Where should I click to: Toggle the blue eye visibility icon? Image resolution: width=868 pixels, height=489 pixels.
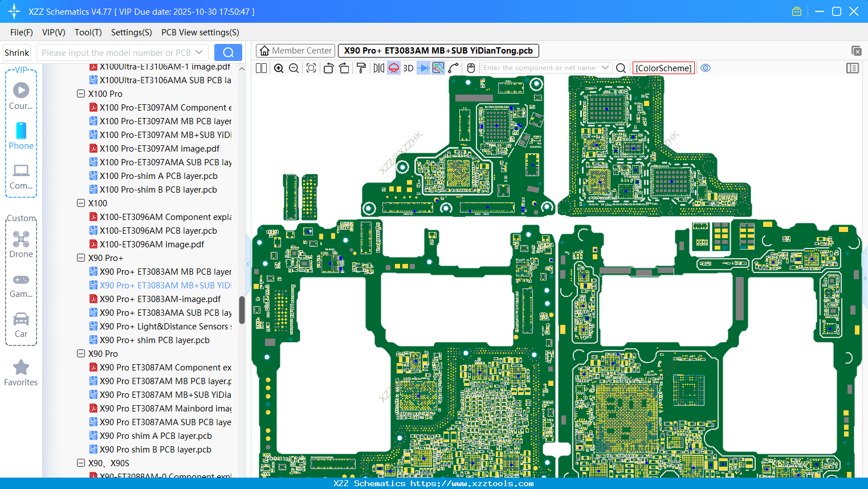click(706, 68)
